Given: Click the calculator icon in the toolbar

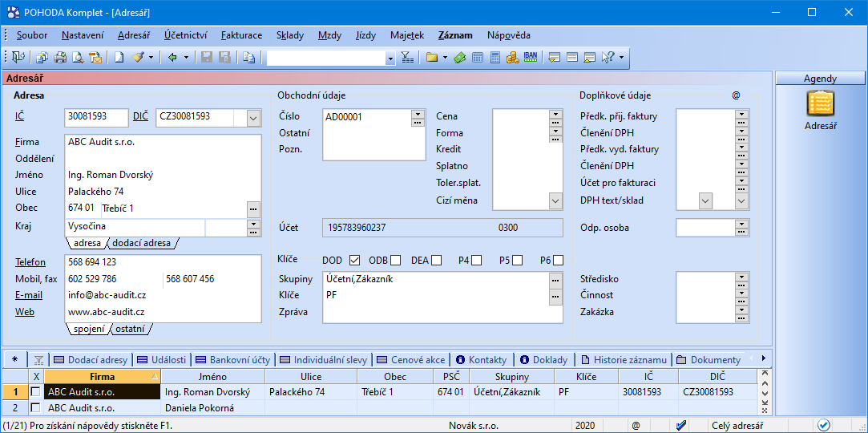Looking at the screenshot, I should coord(495,58).
